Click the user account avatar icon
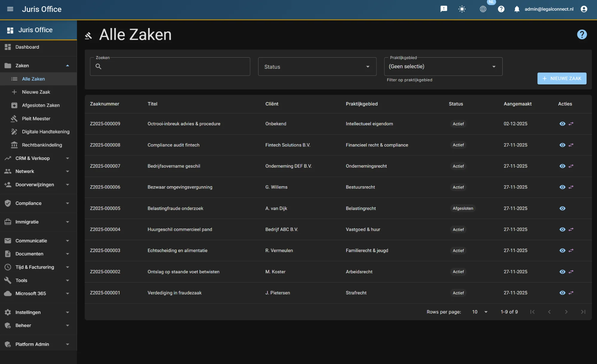This screenshot has width=597, height=364. [584, 9]
